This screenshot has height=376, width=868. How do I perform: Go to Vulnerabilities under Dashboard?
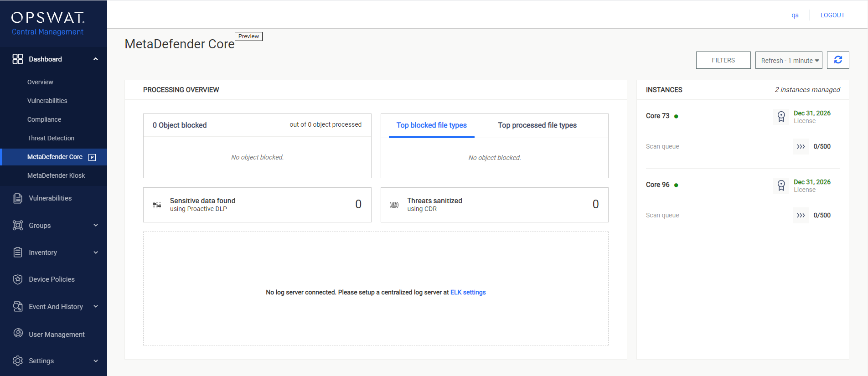pyautogui.click(x=47, y=101)
